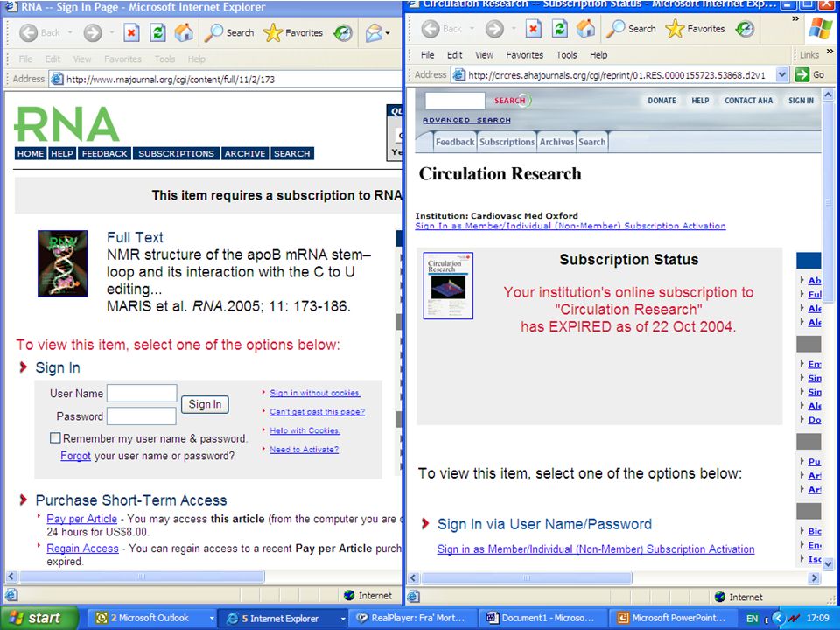Click Circulation Research vertical scrollbar down arrow
The width and height of the screenshot is (840, 630).
point(828,563)
